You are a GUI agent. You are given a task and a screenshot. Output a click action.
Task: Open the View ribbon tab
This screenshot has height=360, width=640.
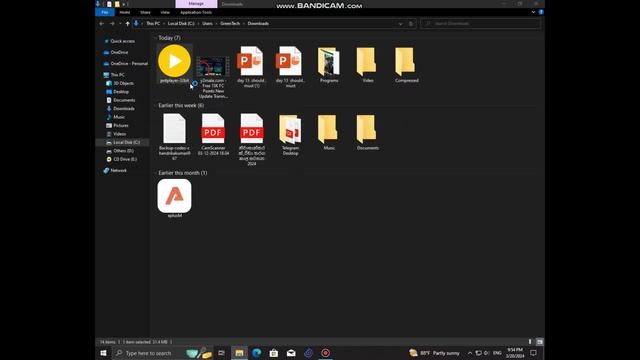165,12
